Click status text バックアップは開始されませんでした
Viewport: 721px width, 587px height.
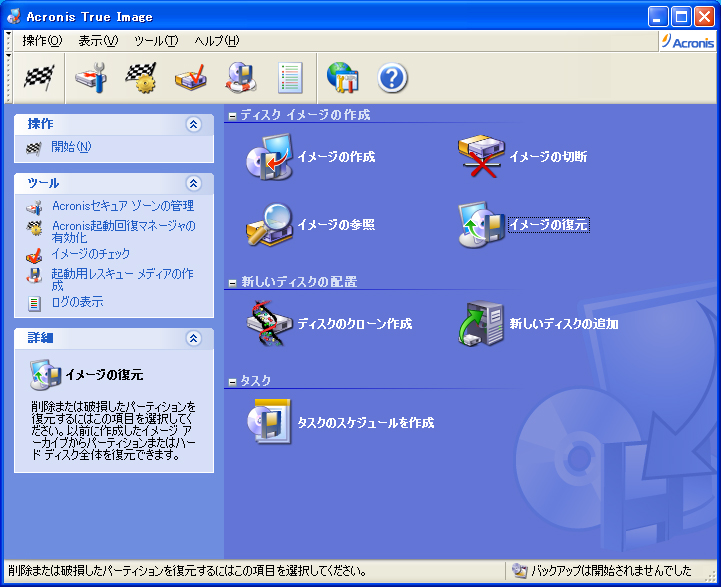[612, 571]
